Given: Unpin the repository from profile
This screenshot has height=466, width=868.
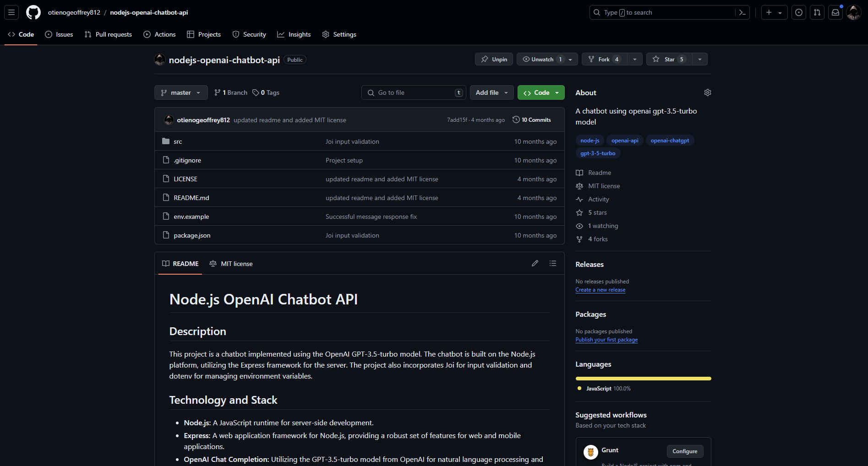Looking at the screenshot, I should [x=494, y=59].
